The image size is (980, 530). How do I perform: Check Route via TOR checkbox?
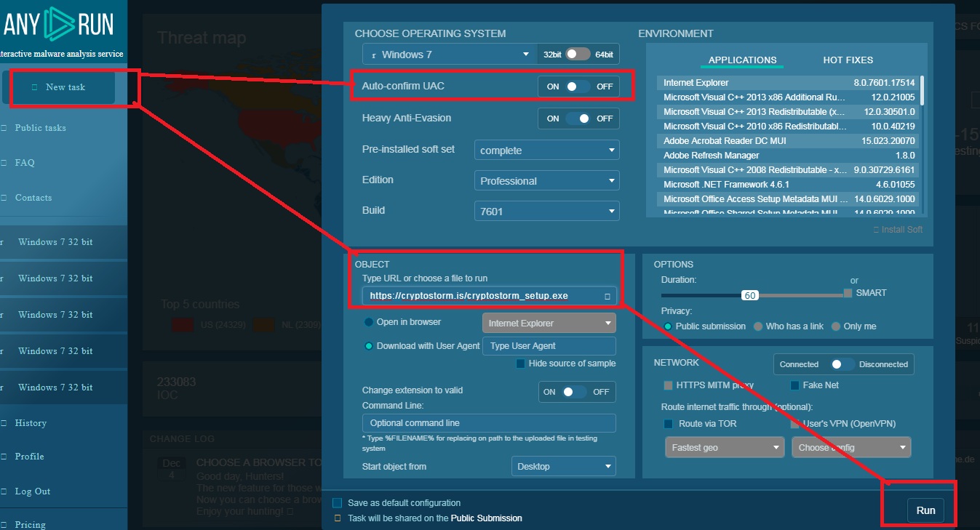click(x=669, y=424)
